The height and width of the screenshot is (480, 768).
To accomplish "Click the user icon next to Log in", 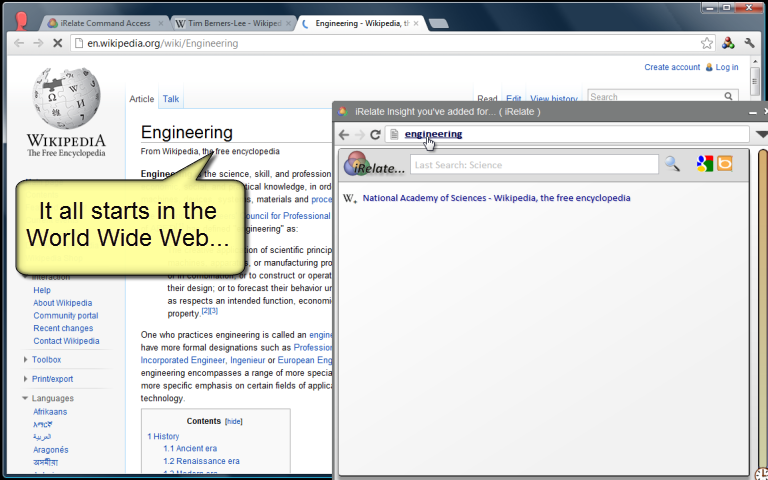I will point(709,67).
